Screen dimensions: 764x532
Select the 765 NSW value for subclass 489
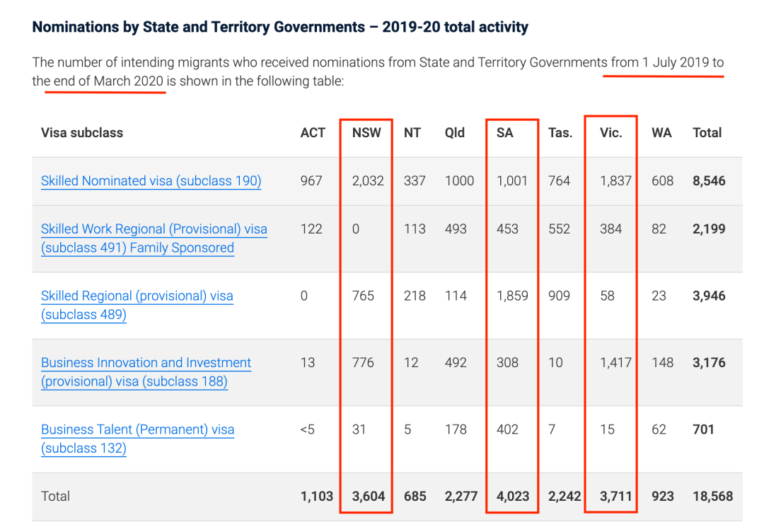click(363, 296)
